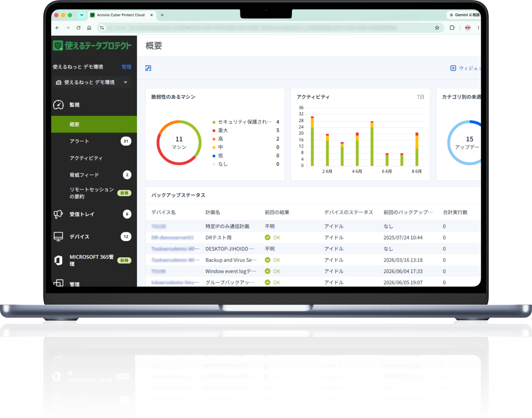This screenshot has width=532, height=418.
Task: Click the 低 legend entry
Action: (245, 156)
